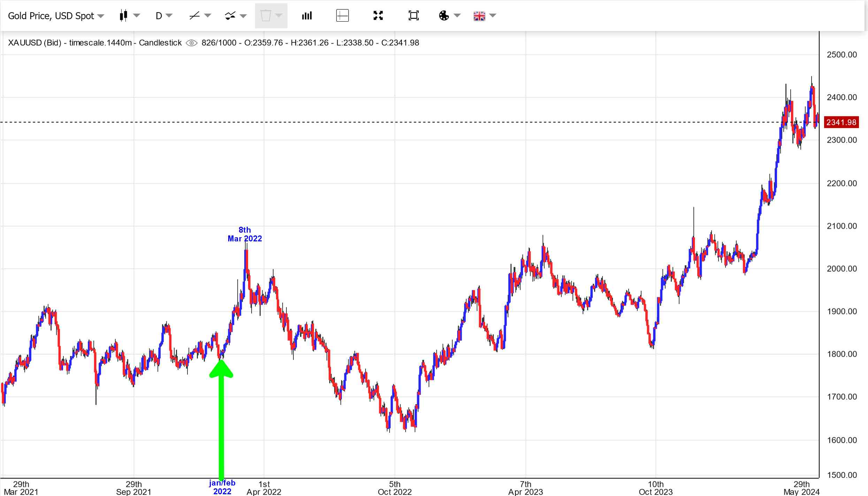
Task: Click the trash delete drawings icon
Action: (x=266, y=16)
